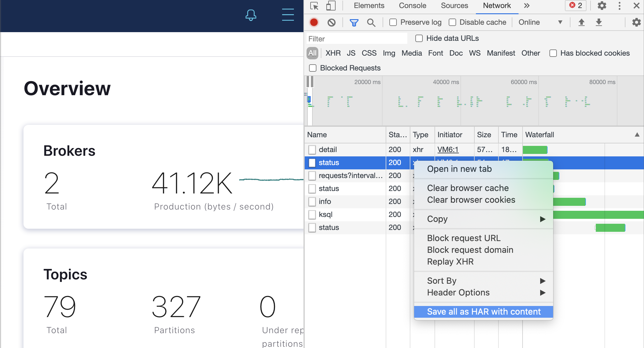The width and height of the screenshot is (644, 348).
Task: Clear the network log
Action: (332, 22)
